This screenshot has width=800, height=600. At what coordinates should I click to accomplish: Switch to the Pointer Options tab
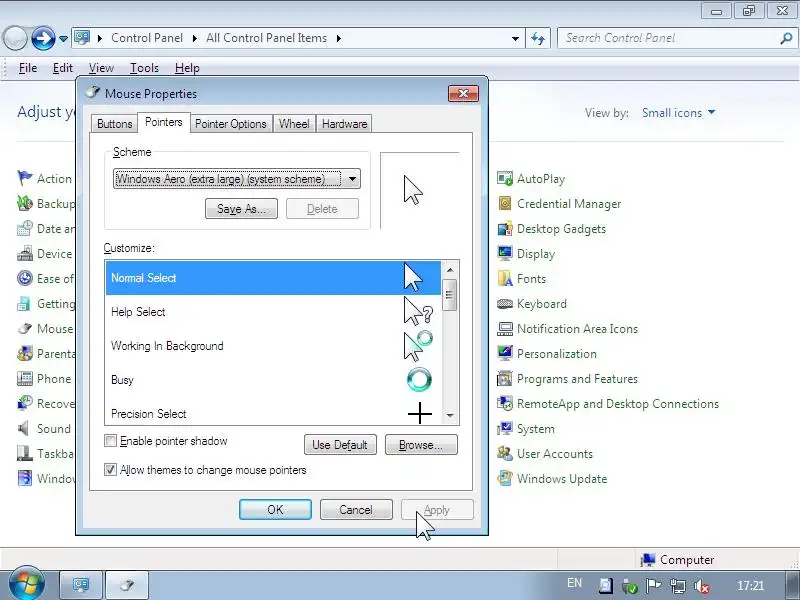(x=231, y=123)
